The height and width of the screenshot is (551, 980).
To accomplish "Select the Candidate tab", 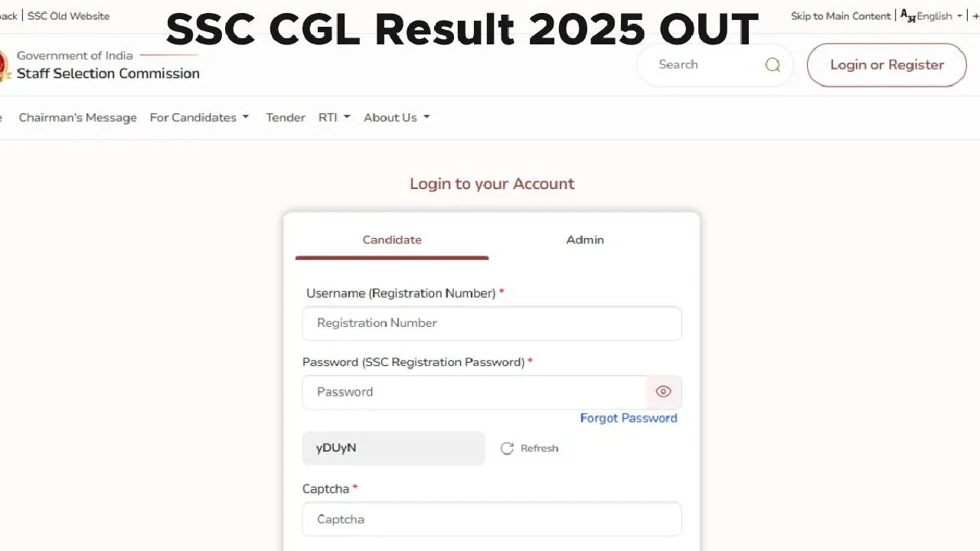I will pos(391,240).
